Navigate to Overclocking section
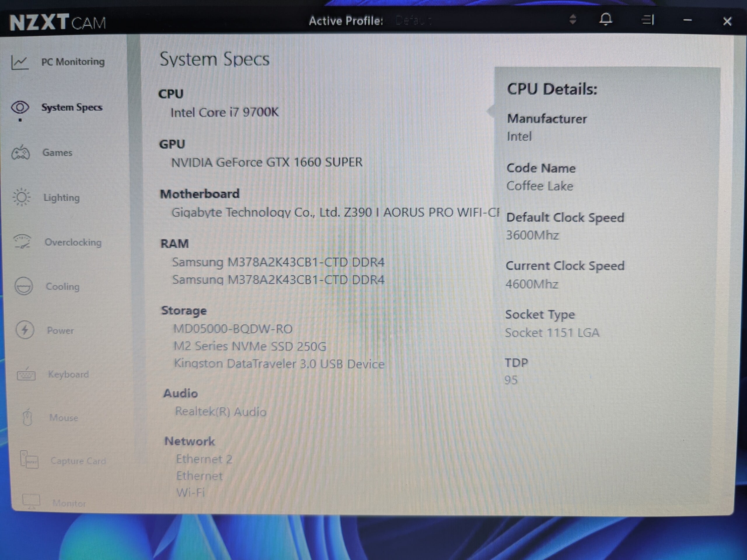 pyautogui.click(x=73, y=242)
